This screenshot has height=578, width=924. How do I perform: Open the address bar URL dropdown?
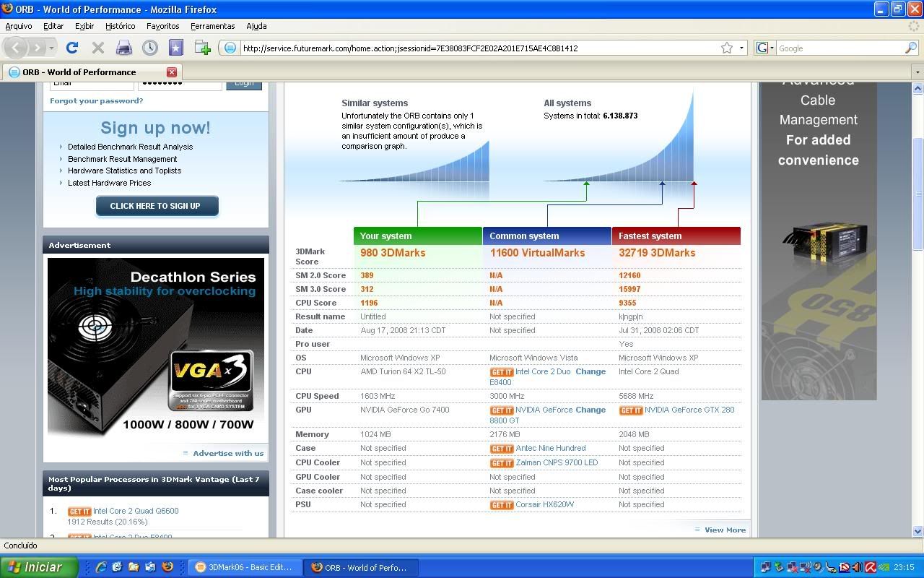click(741, 48)
